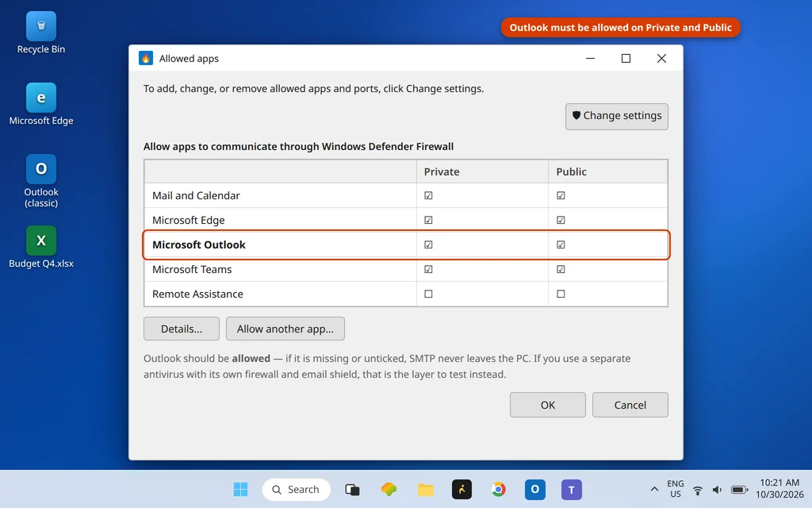Toggle Private checkbox for Microsoft Edge
The width and height of the screenshot is (812, 508).
(x=428, y=220)
